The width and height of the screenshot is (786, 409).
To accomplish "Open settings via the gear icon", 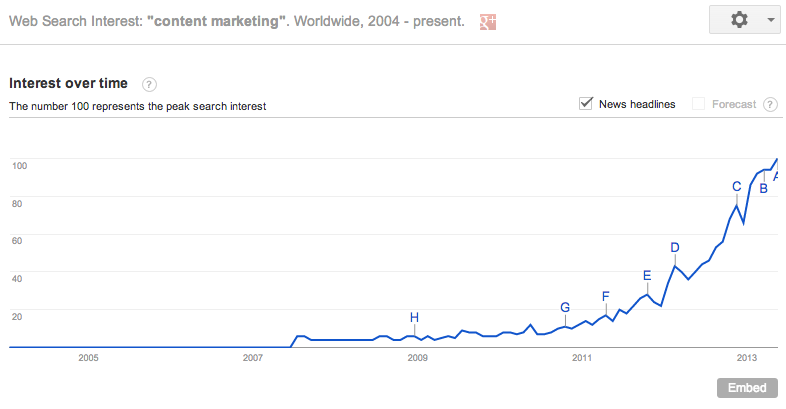I will 739,20.
